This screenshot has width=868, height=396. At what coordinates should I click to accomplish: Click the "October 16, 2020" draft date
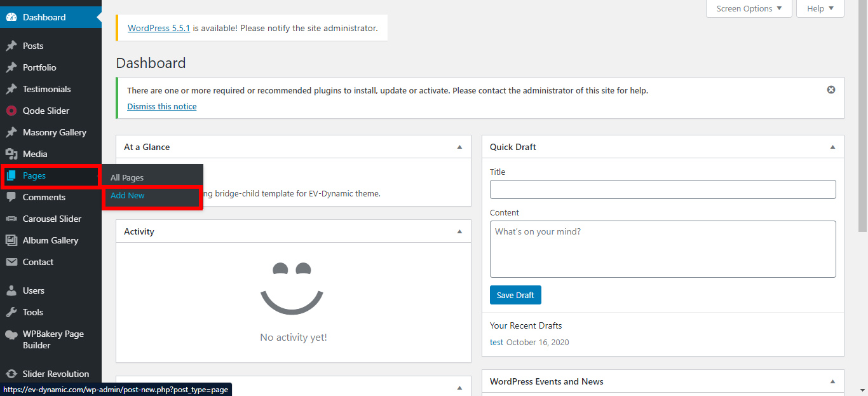pyautogui.click(x=538, y=342)
